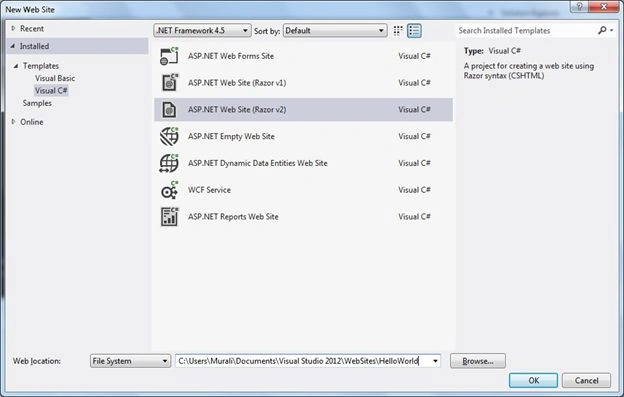Select the Recent category label
624x397 pixels.
pyautogui.click(x=32, y=29)
